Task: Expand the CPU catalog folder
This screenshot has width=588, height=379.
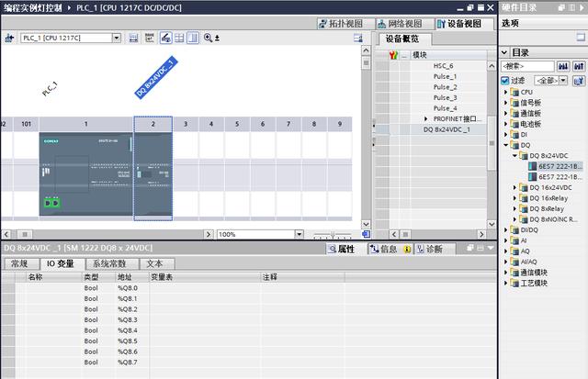Action: (505, 92)
